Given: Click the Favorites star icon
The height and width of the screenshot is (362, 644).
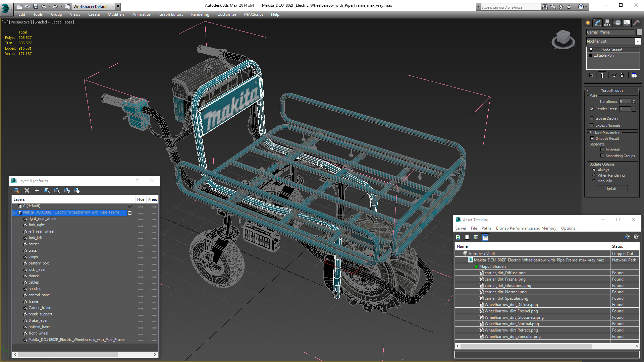Looking at the screenshot, I should coord(569,7).
